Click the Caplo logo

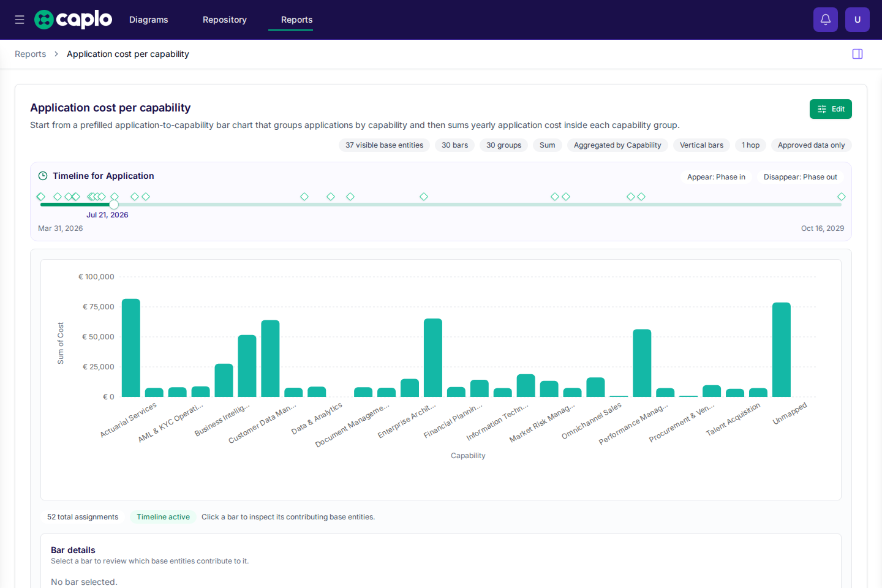click(73, 20)
